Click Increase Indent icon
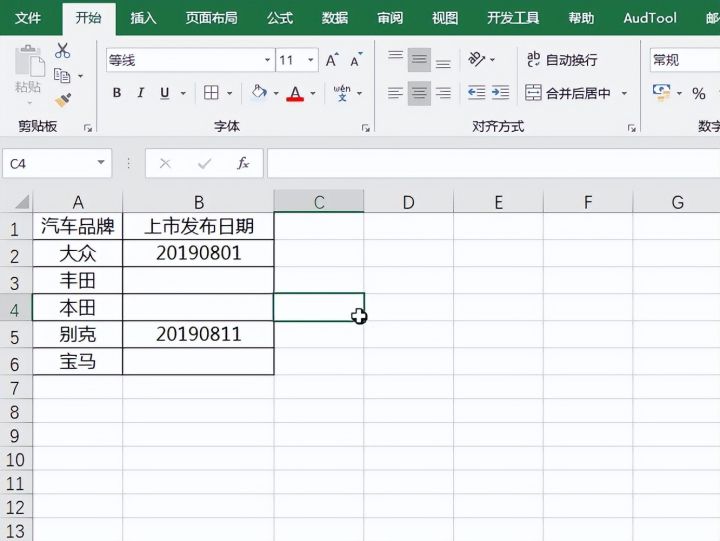The width and height of the screenshot is (720, 541). 501,93
